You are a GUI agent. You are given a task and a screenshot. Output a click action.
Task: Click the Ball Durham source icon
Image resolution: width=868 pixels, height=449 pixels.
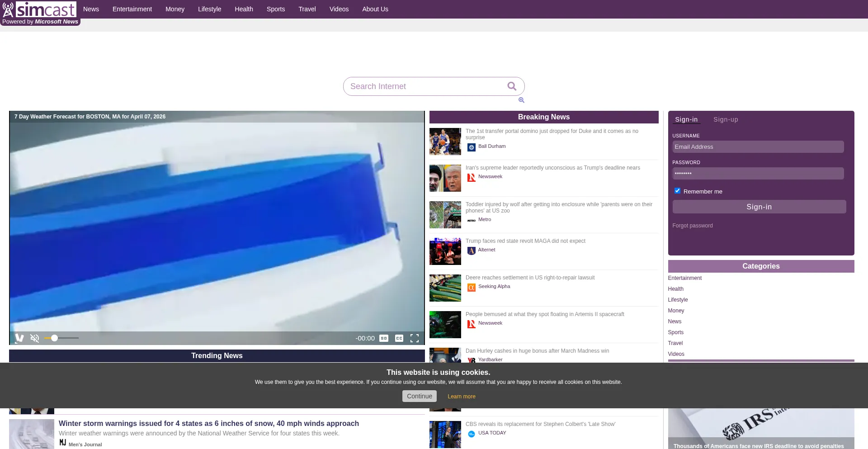pyautogui.click(x=471, y=147)
